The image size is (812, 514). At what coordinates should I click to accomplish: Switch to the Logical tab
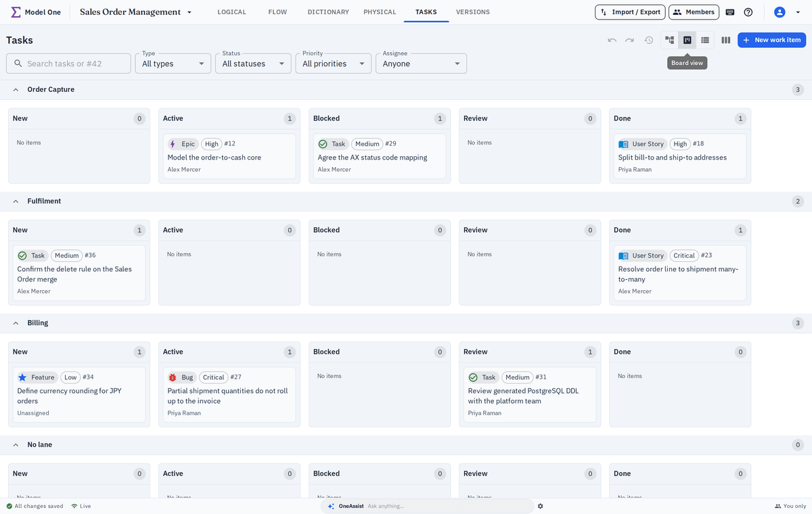coord(231,12)
